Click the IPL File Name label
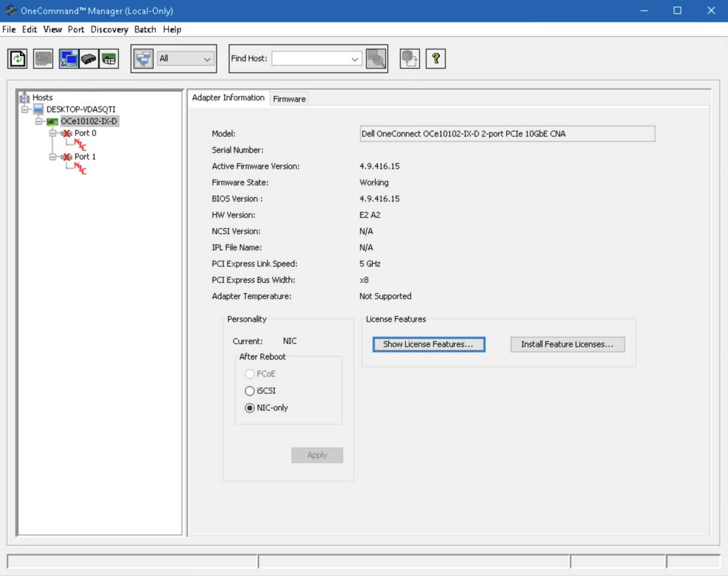Screen dimensions: 728x576 point(237,248)
